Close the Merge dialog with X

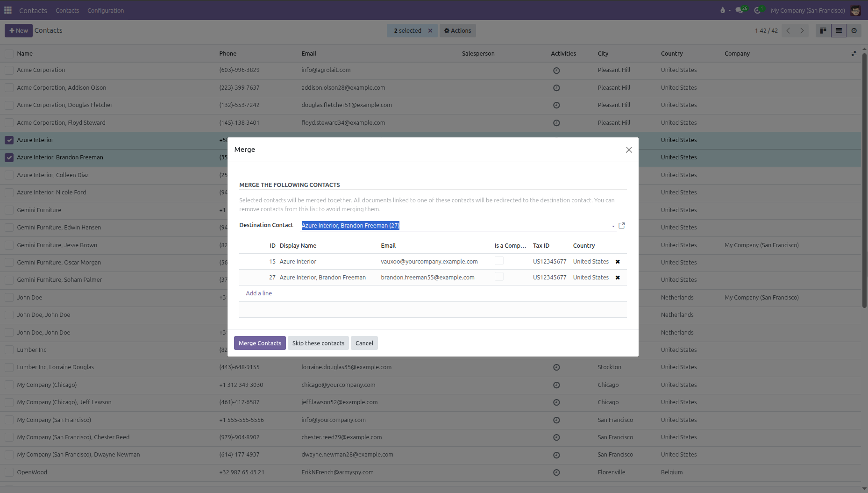point(629,150)
